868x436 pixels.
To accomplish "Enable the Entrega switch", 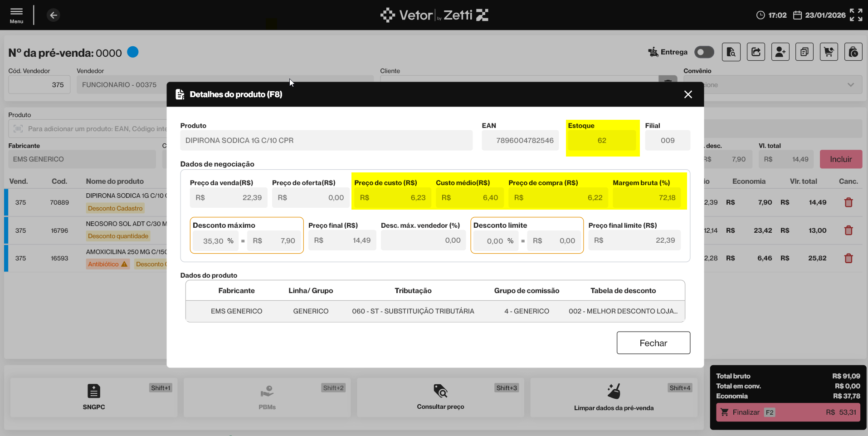I will pos(704,52).
